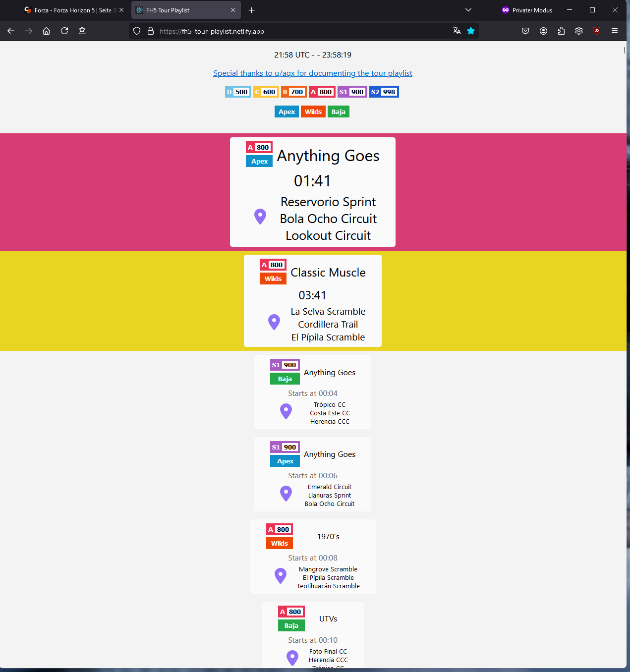Open the Firefox hamburger menu
The image size is (630, 672).
[615, 31]
